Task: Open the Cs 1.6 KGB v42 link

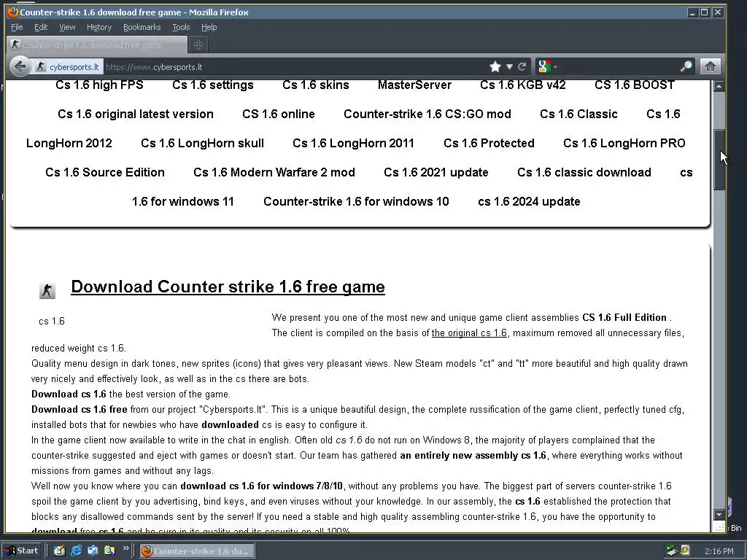Action: (522, 85)
